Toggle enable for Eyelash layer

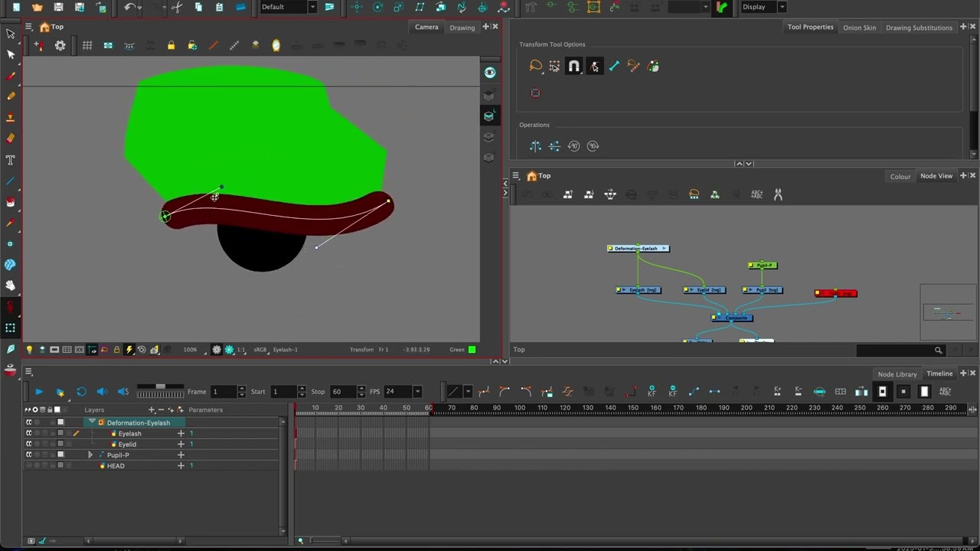pyautogui.click(x=29, y=433)
